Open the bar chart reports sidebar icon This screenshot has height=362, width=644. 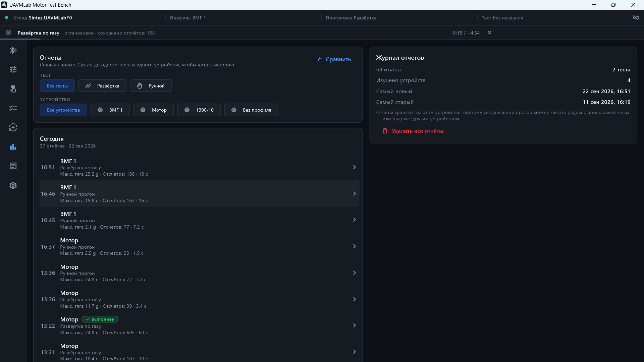(x=13, y=147)
